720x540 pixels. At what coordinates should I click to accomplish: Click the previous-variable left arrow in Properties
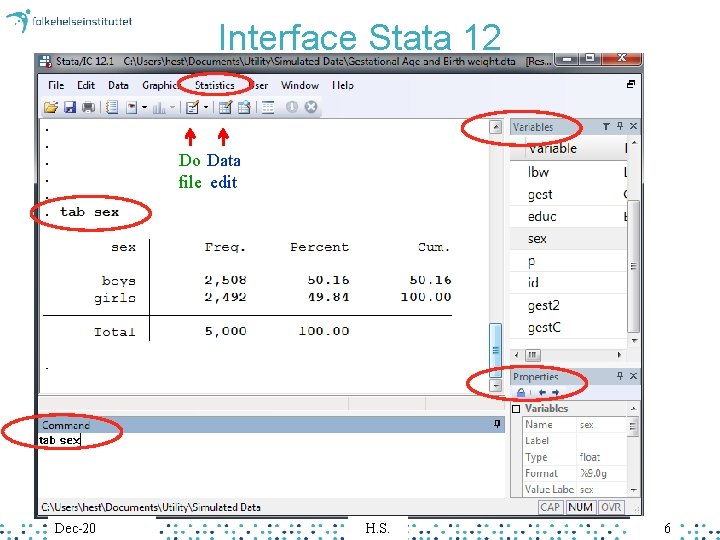pyautogui.click(x=542, y=393)
